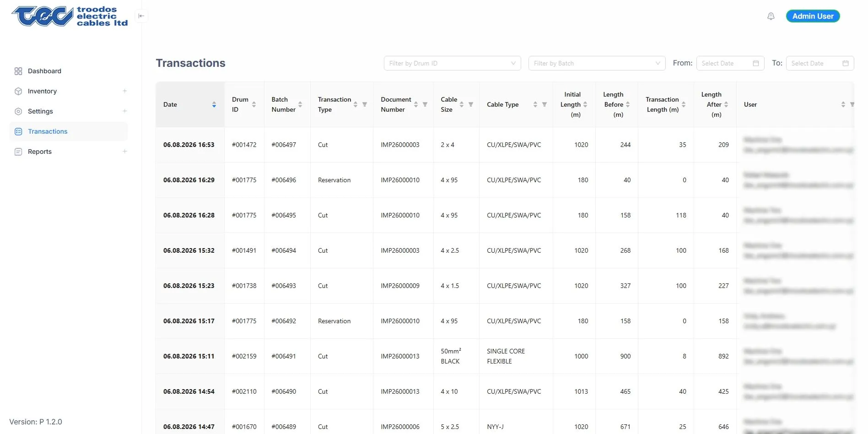Click the 06.08.2026 15:11 date cell

189,356
